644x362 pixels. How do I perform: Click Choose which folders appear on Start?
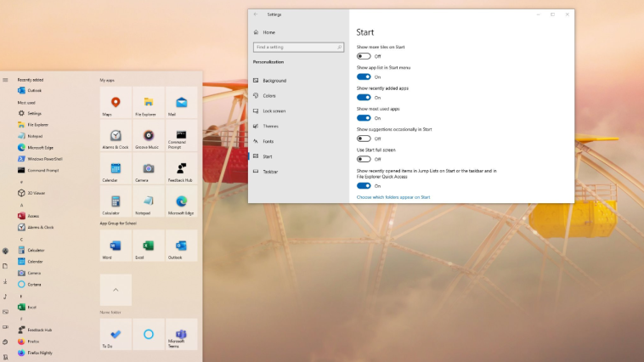tap(393, 197)
